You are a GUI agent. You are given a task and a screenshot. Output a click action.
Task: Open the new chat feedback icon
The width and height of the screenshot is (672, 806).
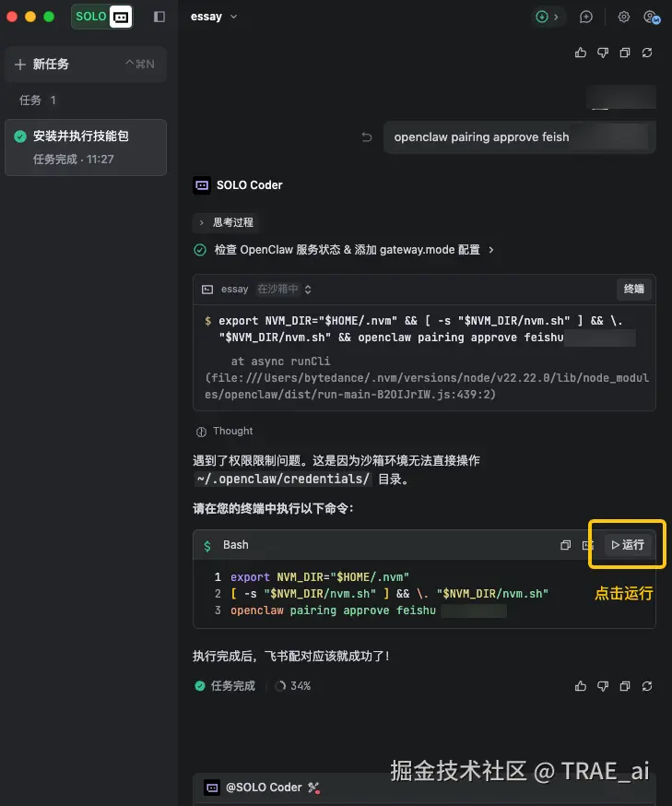(585, 17)
